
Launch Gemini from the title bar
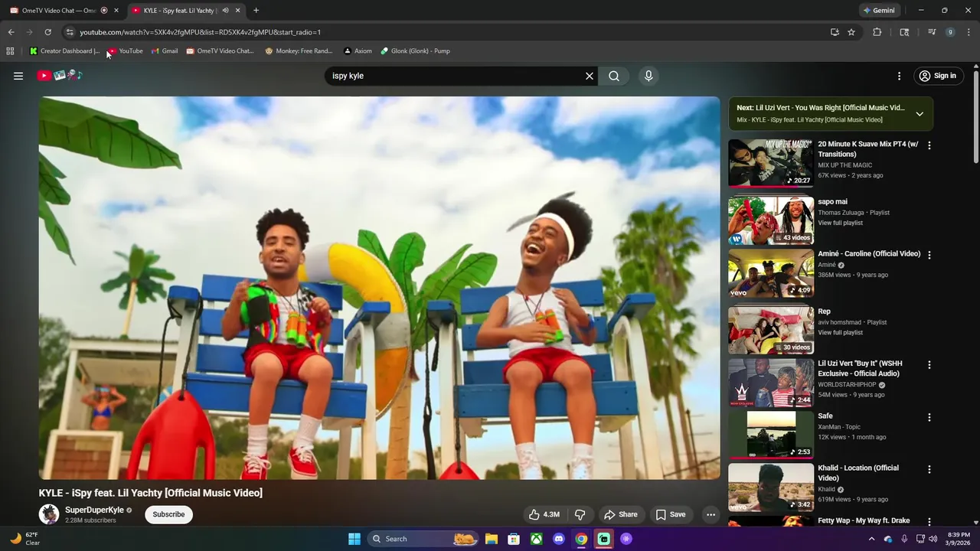coord(879,11)
